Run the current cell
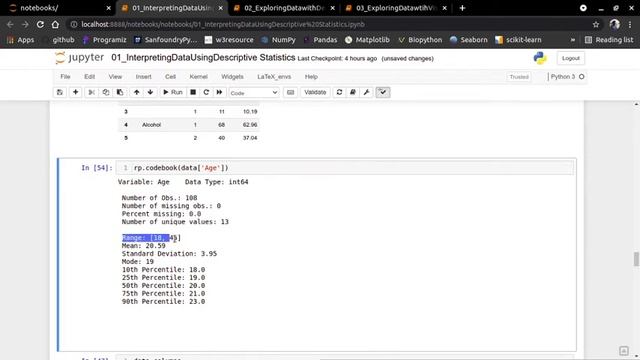Viewport: 640px width, 360px height. (173, 92)
